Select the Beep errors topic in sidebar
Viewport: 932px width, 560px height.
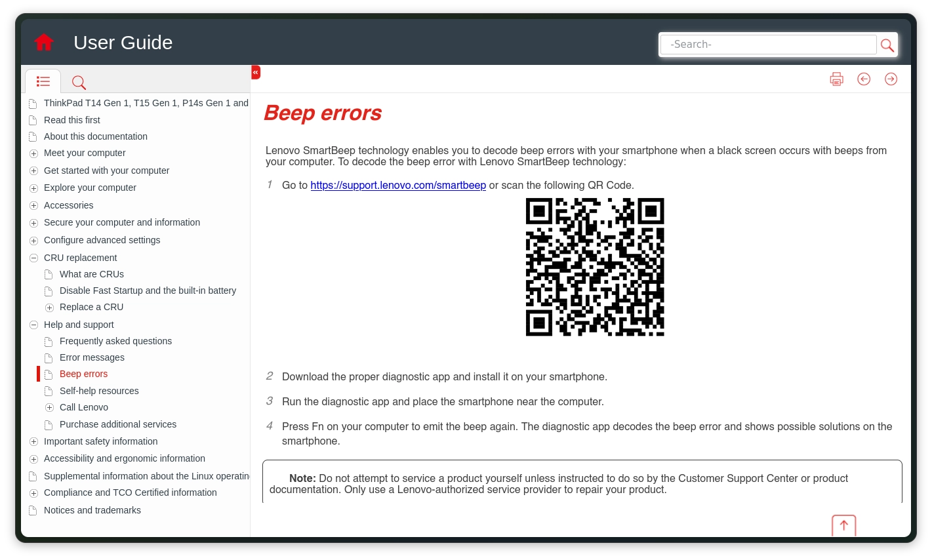pyautogui.click(x=83, y=374)
